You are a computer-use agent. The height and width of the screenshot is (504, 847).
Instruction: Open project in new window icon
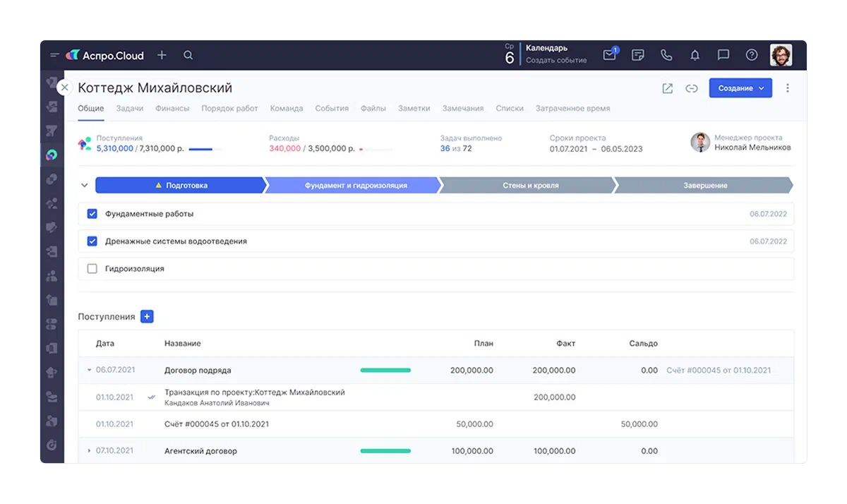click(x=667, y=88)
